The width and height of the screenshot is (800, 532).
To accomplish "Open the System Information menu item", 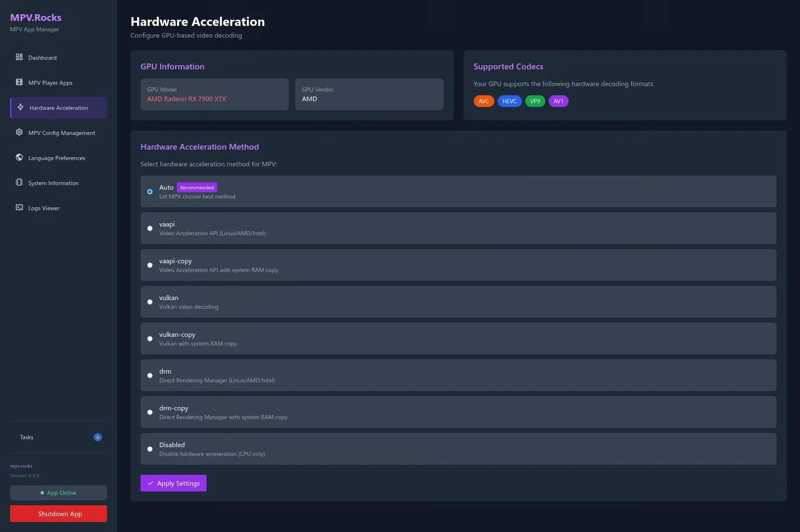I will [x=53, y=183].
